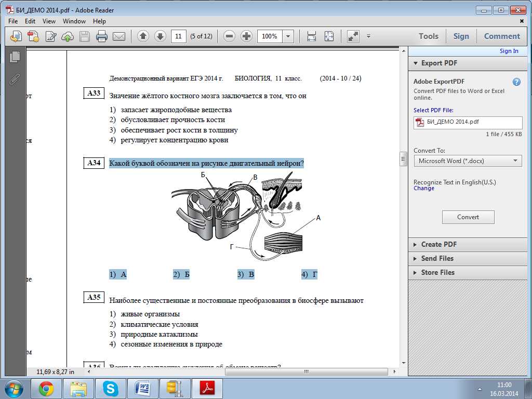The width and height of the screenshot is (532, 399).
Task: Click the vertical scrollbar down arrow
Action: point(403,363)
